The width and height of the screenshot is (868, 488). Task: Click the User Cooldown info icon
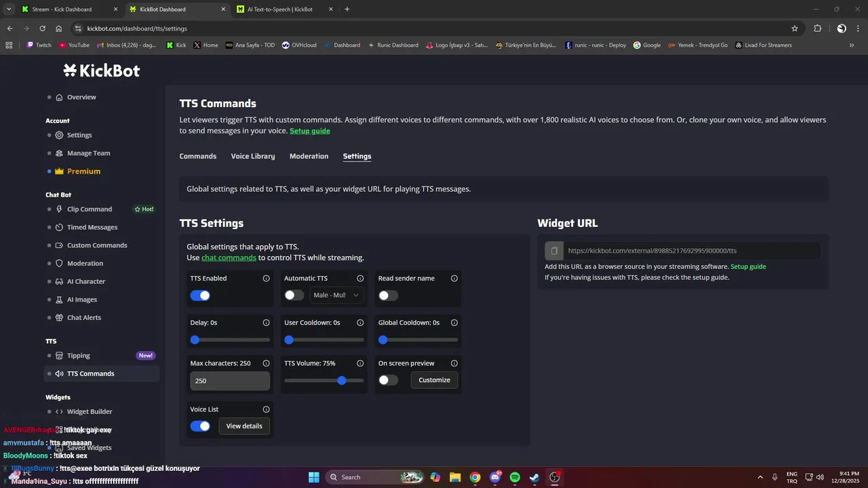(x=360, y=323)
